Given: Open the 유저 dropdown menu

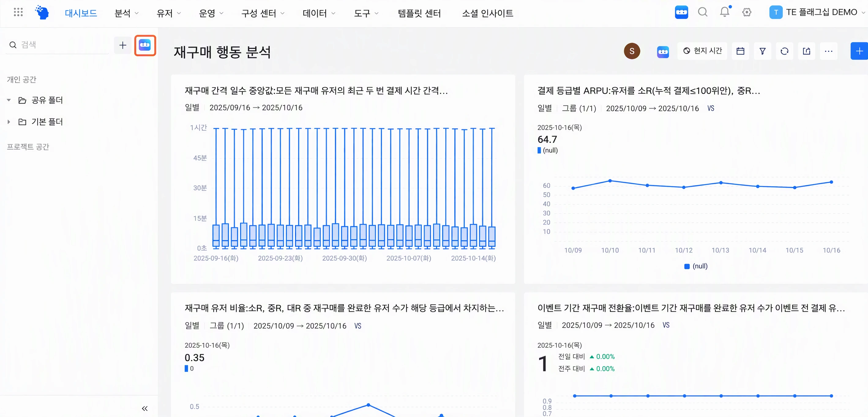Looking at the screenshot, I should pyautogui.click(x=168, y=13).
